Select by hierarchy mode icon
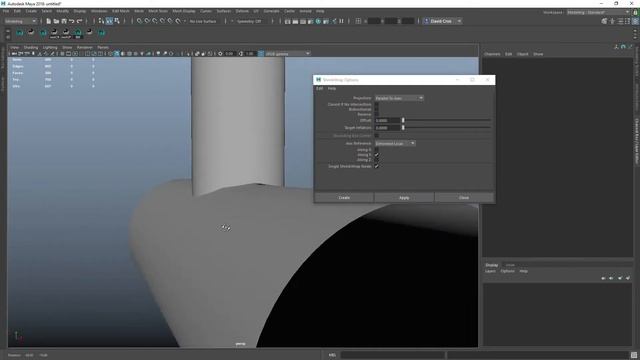 tap(101, 21)
